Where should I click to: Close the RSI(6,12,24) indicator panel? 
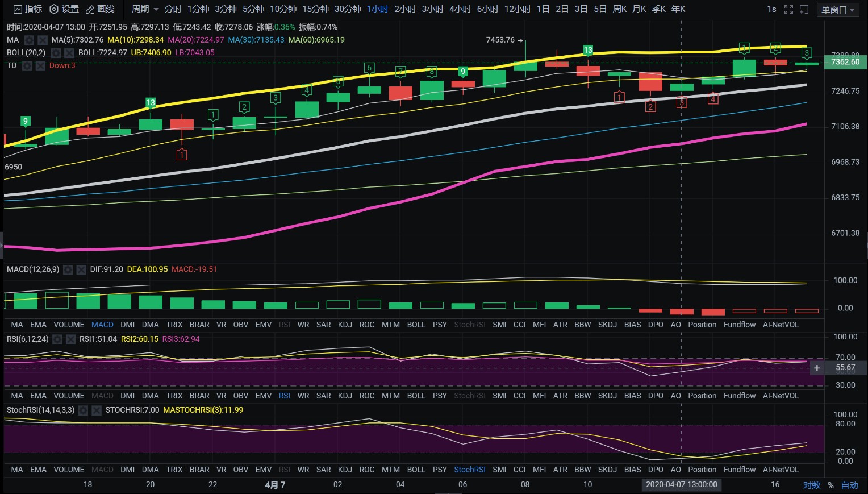coord(70,339)
